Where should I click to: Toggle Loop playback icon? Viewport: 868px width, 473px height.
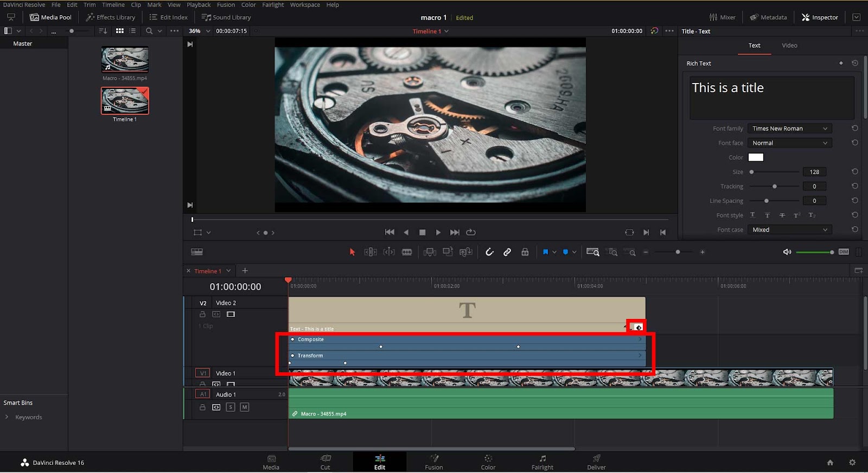(471, 232)
